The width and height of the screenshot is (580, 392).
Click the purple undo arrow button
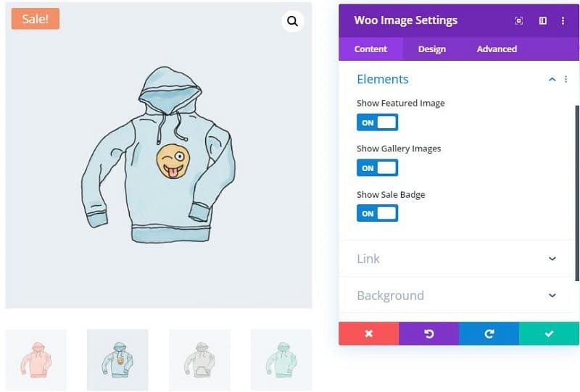[x=429, y=333]
